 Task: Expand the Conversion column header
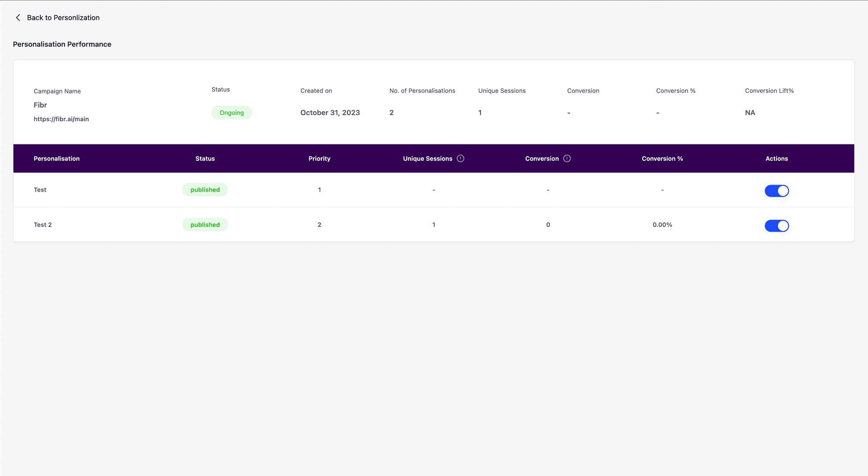click(x=542, y=158)
